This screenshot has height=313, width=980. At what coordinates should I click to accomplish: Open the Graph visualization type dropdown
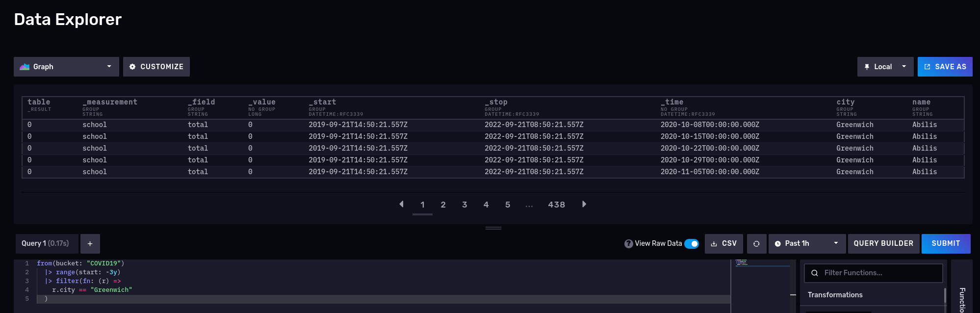tap(66, 67)
